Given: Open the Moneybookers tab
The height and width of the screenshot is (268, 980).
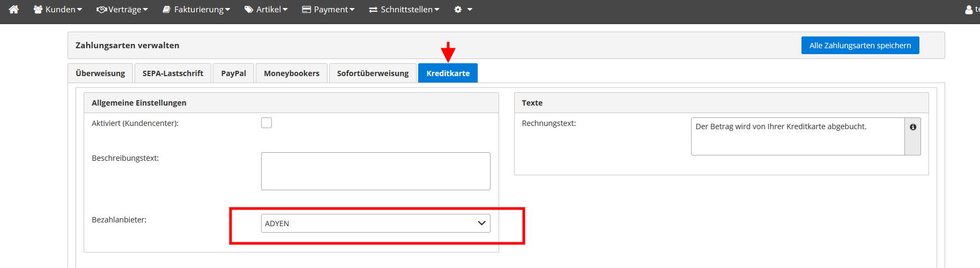Looking at the screenshot, I should coord(292,73).
